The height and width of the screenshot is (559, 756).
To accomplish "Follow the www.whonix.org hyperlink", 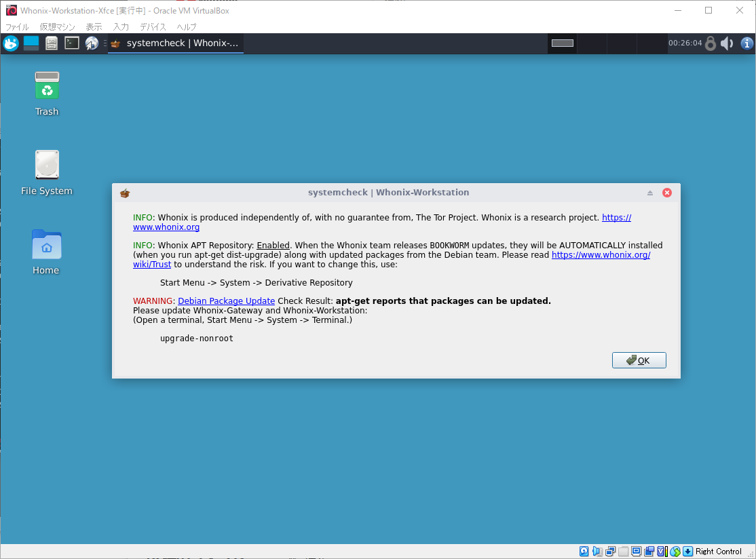I will pyautogui.click(x=166, y=227).
